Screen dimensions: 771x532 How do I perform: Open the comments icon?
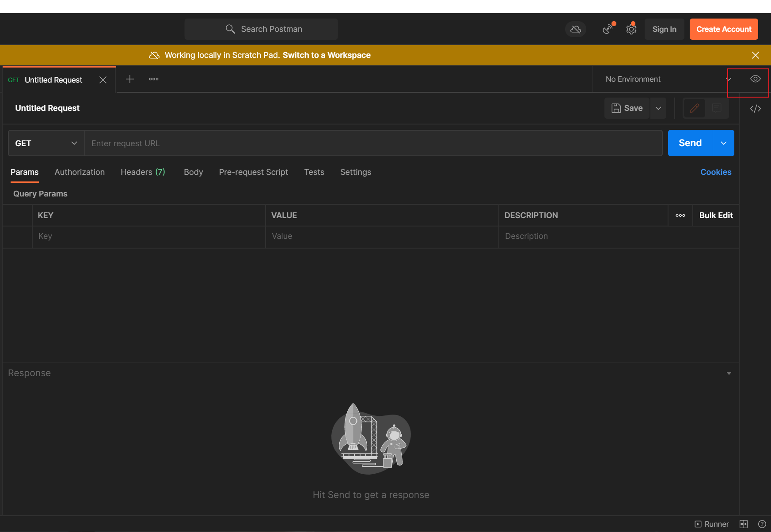pos(717,108)
